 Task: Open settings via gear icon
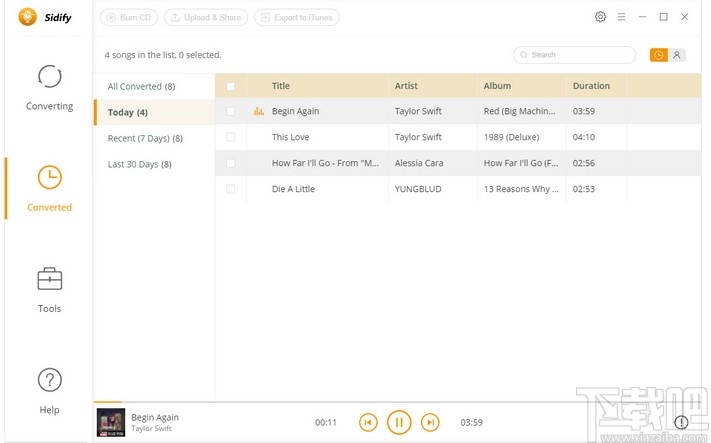pos(600,17)
